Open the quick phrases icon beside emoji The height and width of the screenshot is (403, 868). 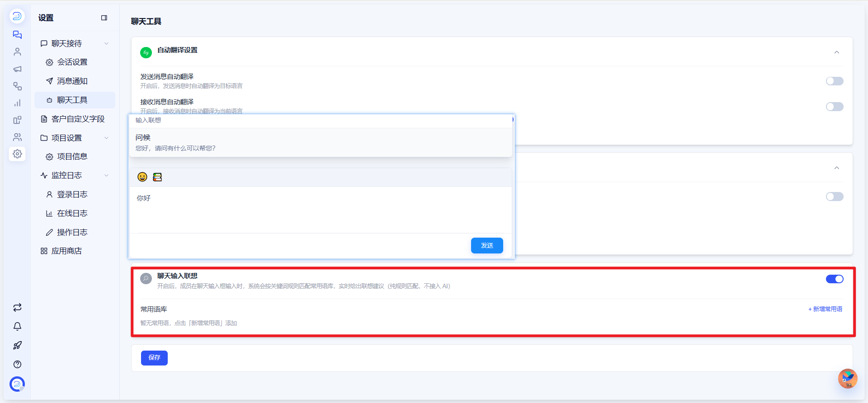pos(157,177)
